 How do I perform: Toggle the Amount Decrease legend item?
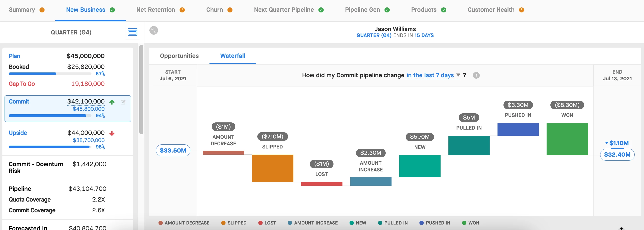point(184,223)
